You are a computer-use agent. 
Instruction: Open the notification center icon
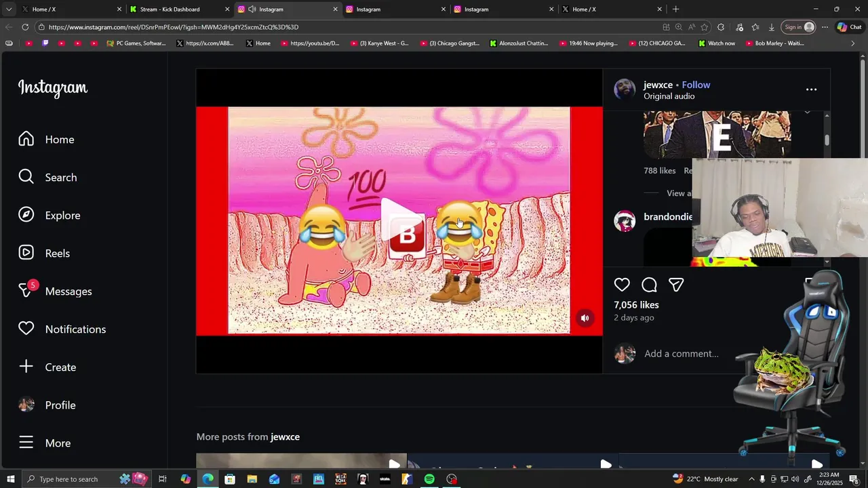pos(854,479)
